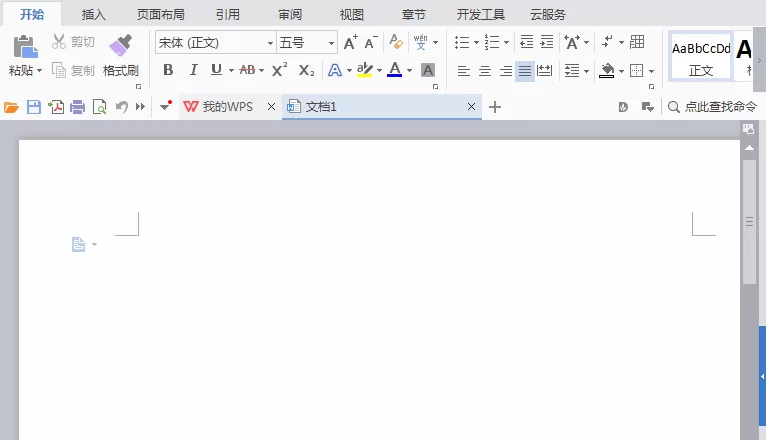The width and height of the screenshot is (766, 440).
Task: Click the Copy icon
Action: [x=59, y=70]
